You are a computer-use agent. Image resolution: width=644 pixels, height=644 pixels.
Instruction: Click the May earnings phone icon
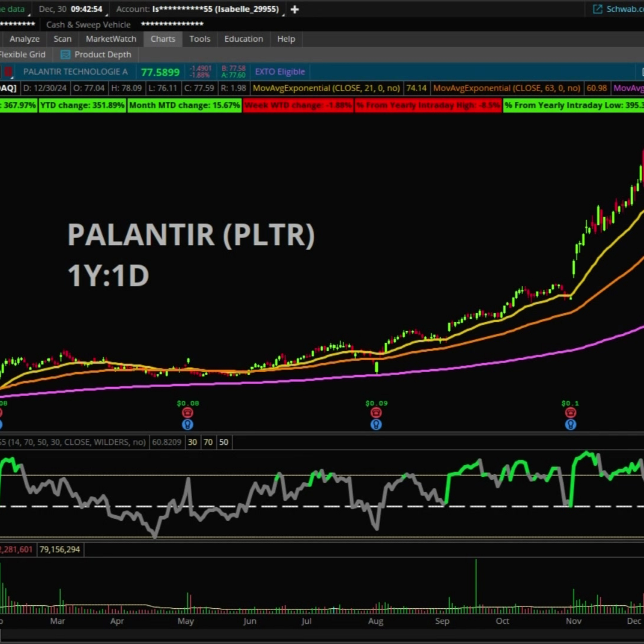[x=187, y=413]
